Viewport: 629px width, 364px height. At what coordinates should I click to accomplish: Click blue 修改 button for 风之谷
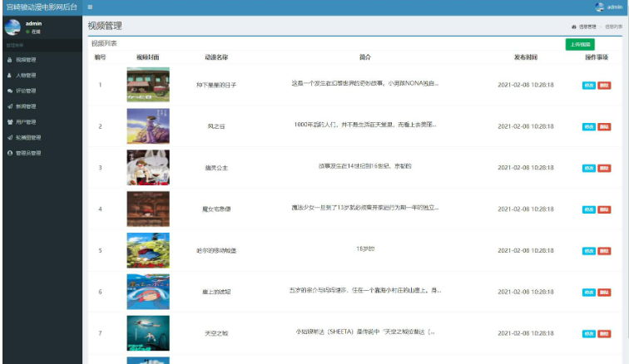(x=588, y=126)
